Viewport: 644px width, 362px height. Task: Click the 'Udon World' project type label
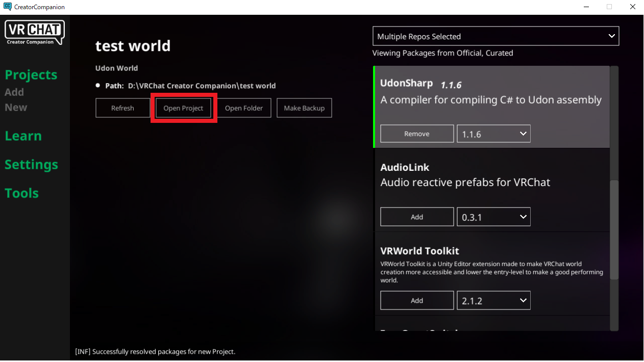pos(116,68)
